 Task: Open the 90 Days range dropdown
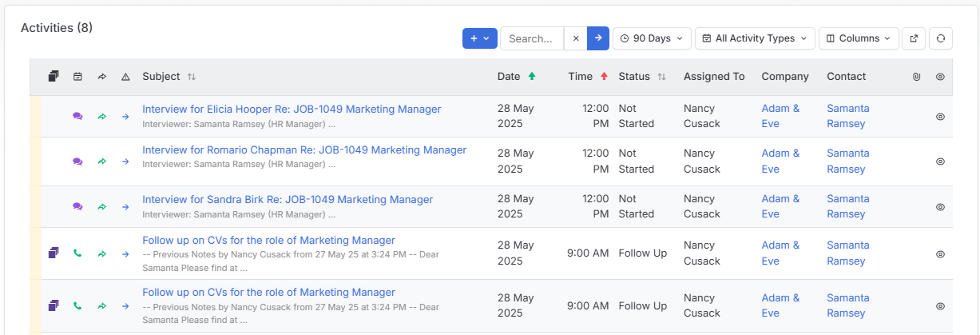652,38
